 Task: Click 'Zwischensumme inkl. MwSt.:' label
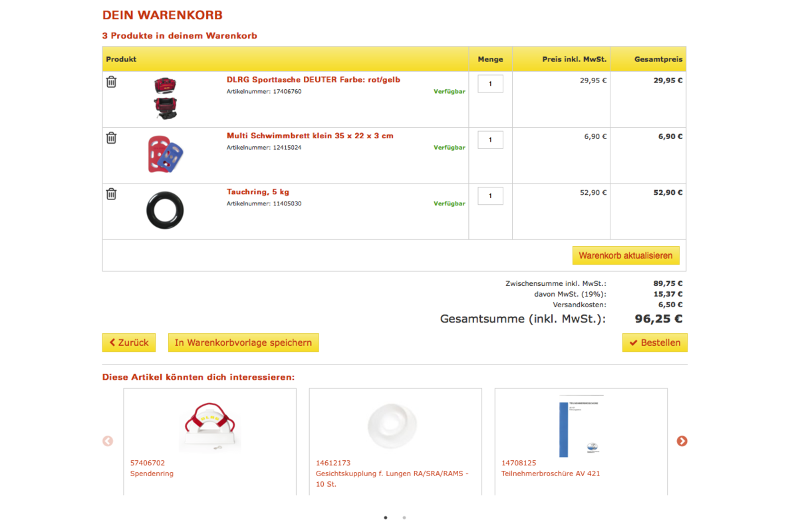pyautogui.click(x=556, y=283)
